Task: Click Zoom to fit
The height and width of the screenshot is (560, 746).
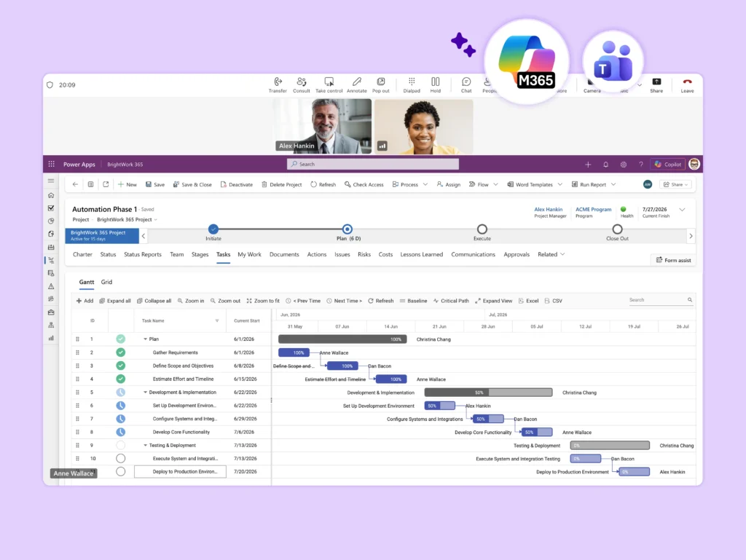Action: pyautogui.click(x=263, y=301)
